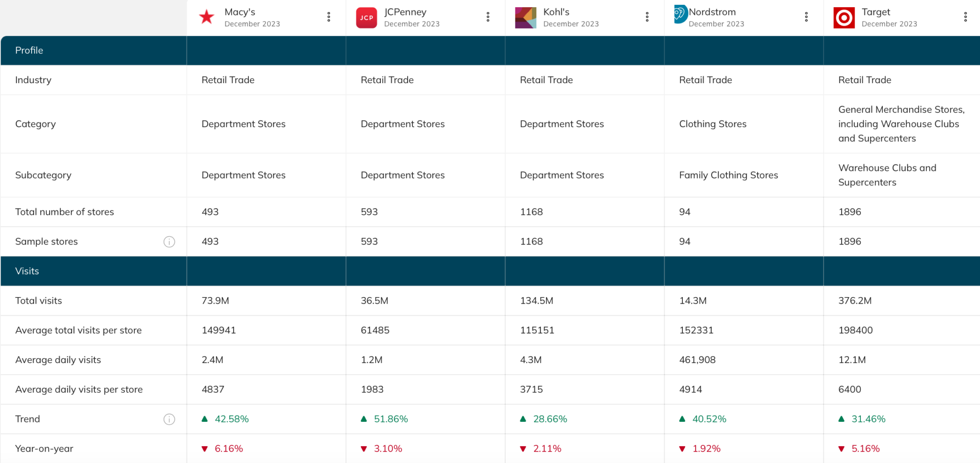
Task: Open the Target column options menu
Action: (x=966, y=16)
